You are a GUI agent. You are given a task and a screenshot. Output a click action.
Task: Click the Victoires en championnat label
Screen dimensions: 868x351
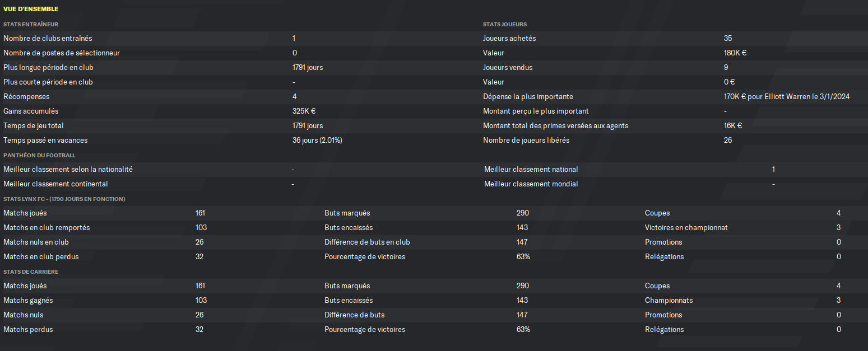click(686, 228)
